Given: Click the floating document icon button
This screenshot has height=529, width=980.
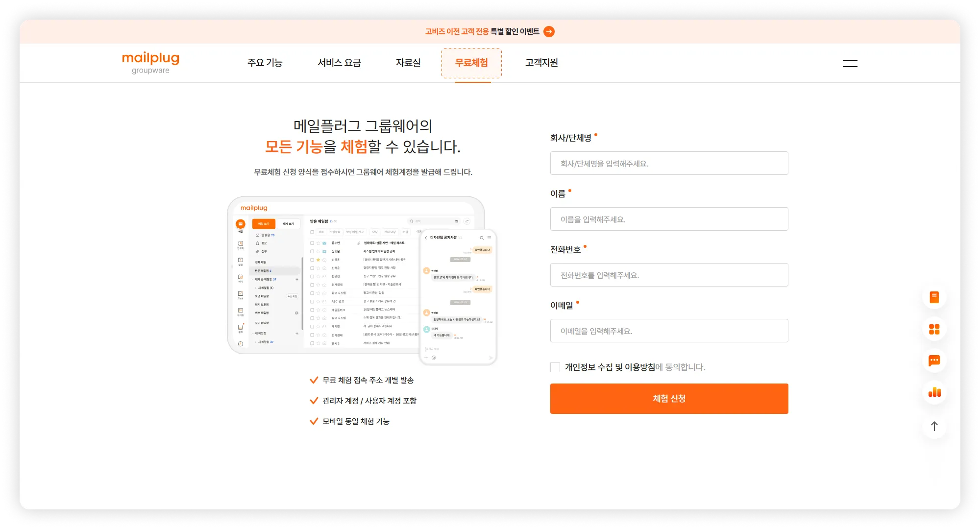Looking at the screenshot, I should (x=934, y=297).
